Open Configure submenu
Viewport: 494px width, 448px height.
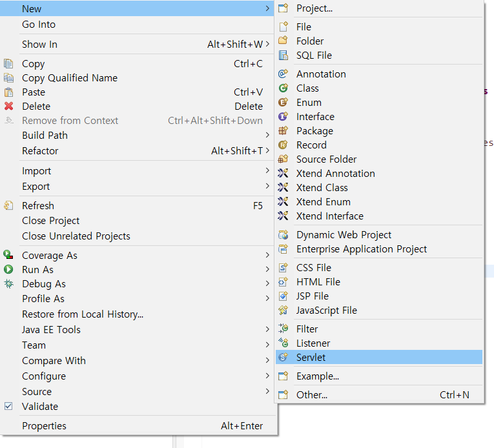[x=137, y=376]
